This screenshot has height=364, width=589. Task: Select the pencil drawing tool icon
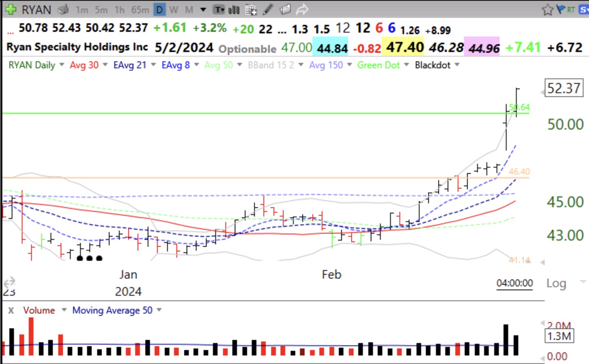[x=268, y=9]
